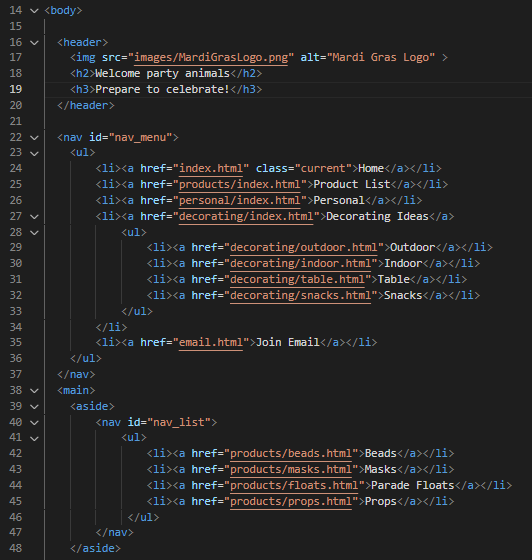532x560 pixels.
Task: Click the closing </ul> tag on line 36
Action: [86, 358]
